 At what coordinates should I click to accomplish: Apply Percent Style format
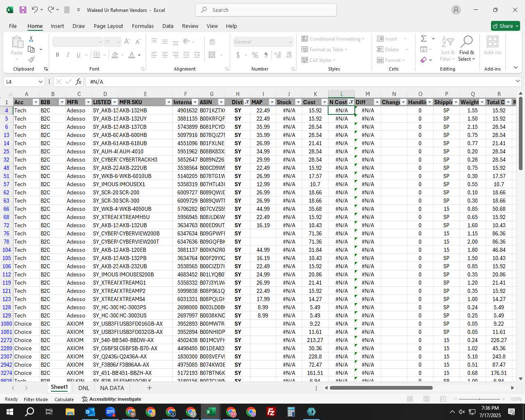click(x=255, y=55)
